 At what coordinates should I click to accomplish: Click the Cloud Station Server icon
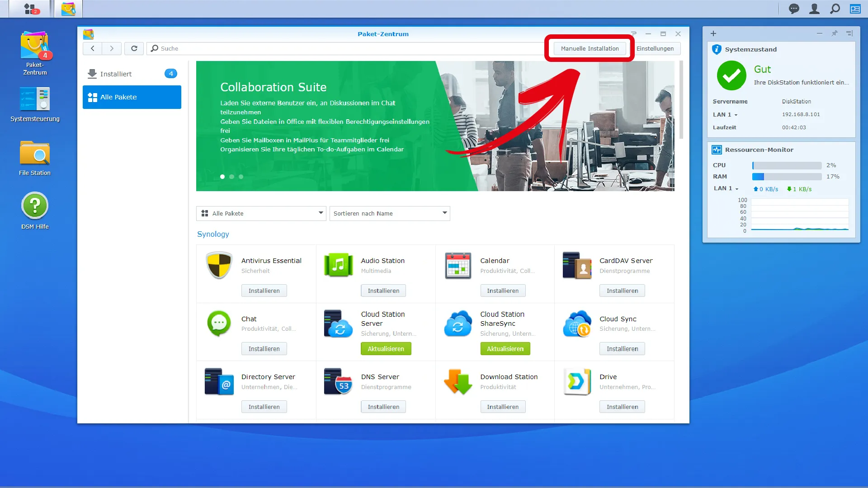(x=338, y=324)
